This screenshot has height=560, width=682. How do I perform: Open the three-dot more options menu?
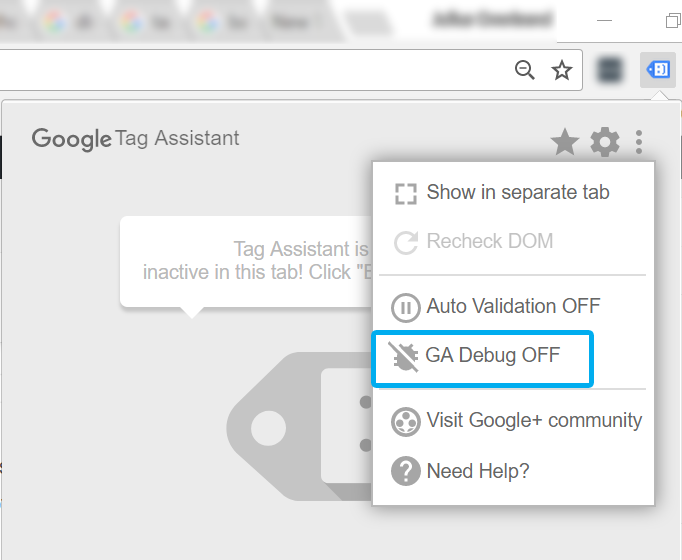tap(639, 142)
